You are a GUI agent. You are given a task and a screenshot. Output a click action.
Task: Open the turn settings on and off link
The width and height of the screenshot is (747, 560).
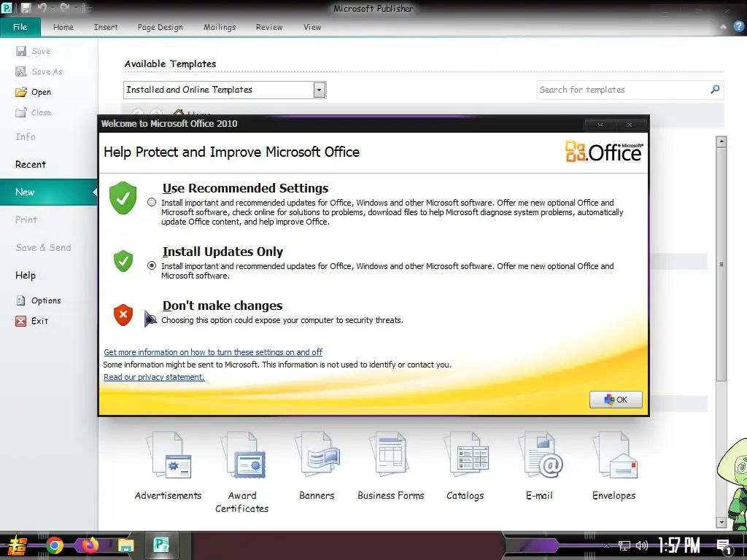coord(213,352)
